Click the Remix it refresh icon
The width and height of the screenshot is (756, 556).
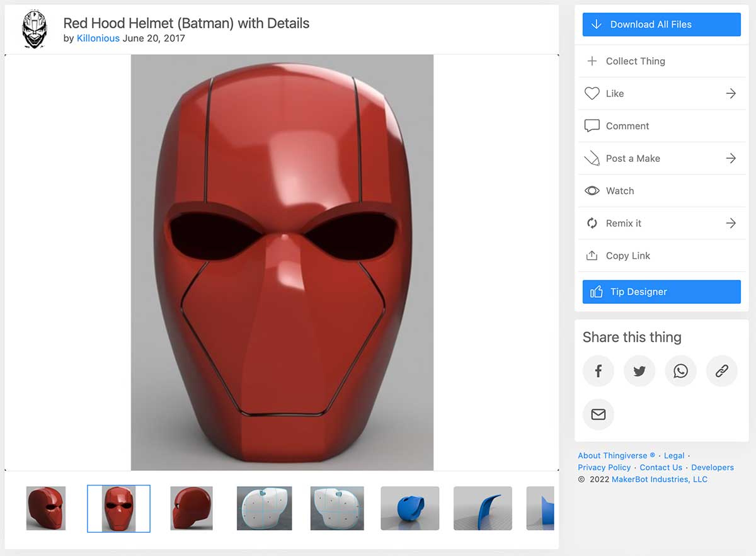[592, 223]
